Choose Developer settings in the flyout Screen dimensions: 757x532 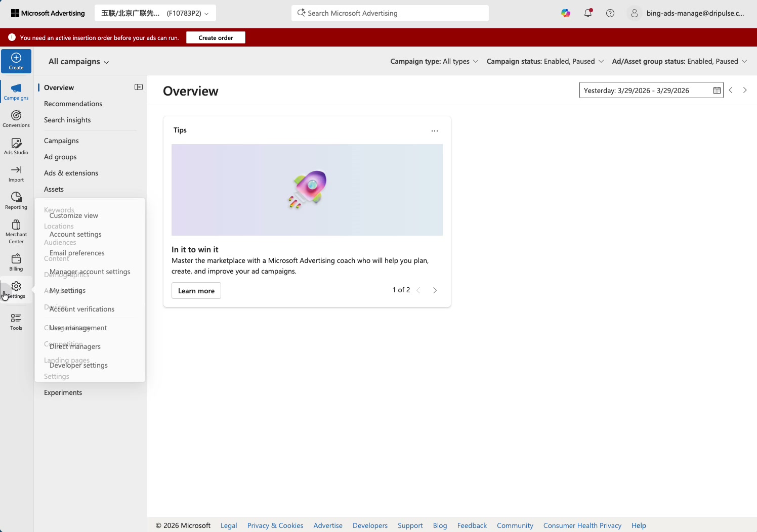[x=78, y=365]
